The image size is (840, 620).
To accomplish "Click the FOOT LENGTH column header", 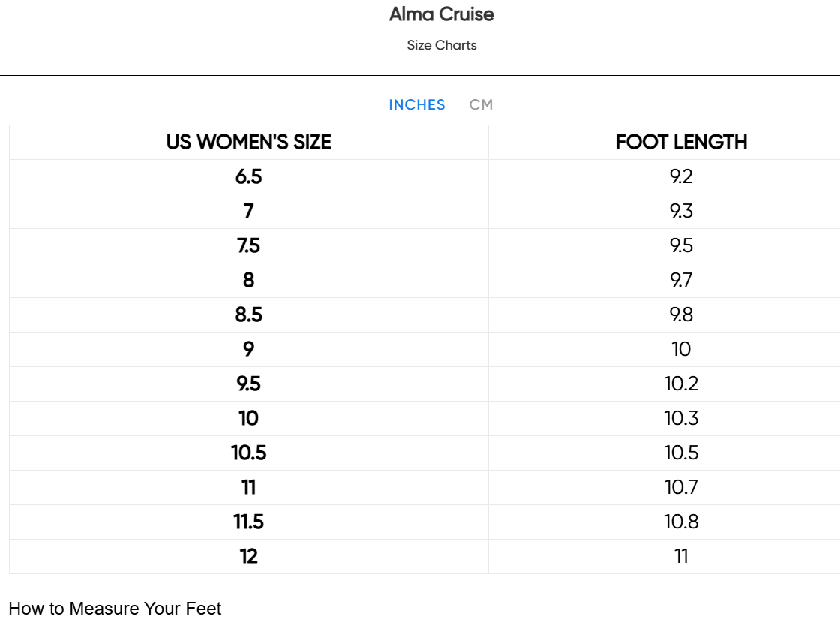I will (681, 142).
